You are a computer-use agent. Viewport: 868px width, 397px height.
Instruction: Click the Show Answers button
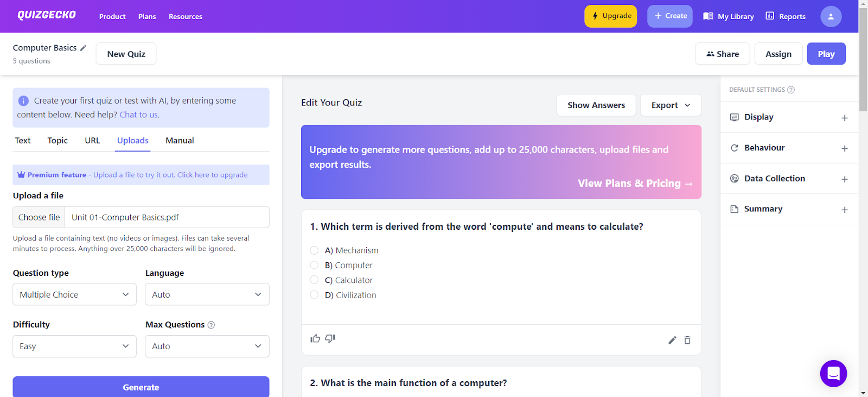coord(596,105)
